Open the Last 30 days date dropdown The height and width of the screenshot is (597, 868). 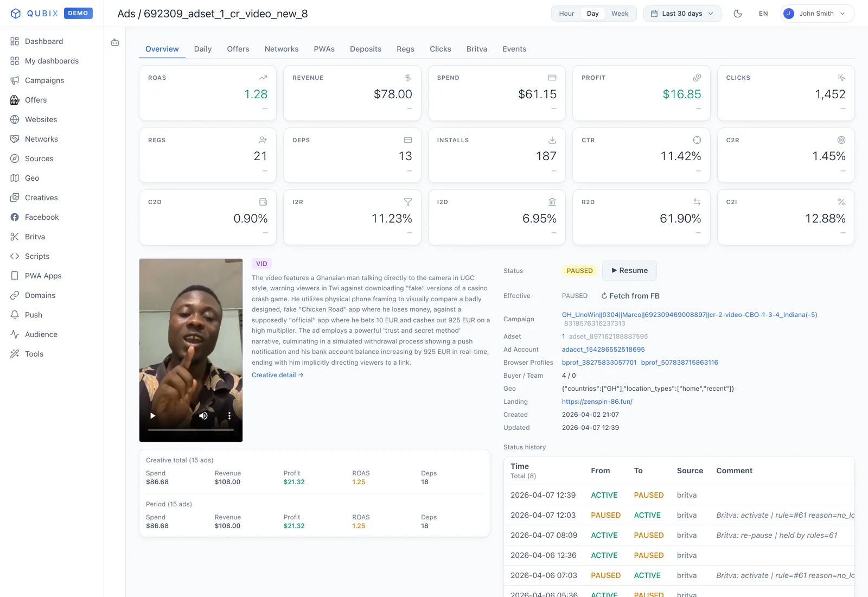pos(682,14)
